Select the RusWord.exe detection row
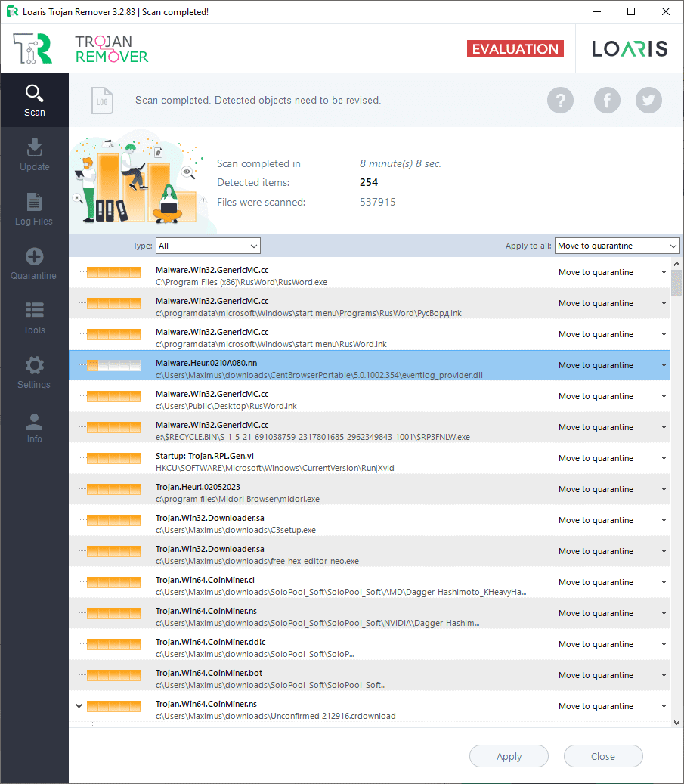 point(370,272)
